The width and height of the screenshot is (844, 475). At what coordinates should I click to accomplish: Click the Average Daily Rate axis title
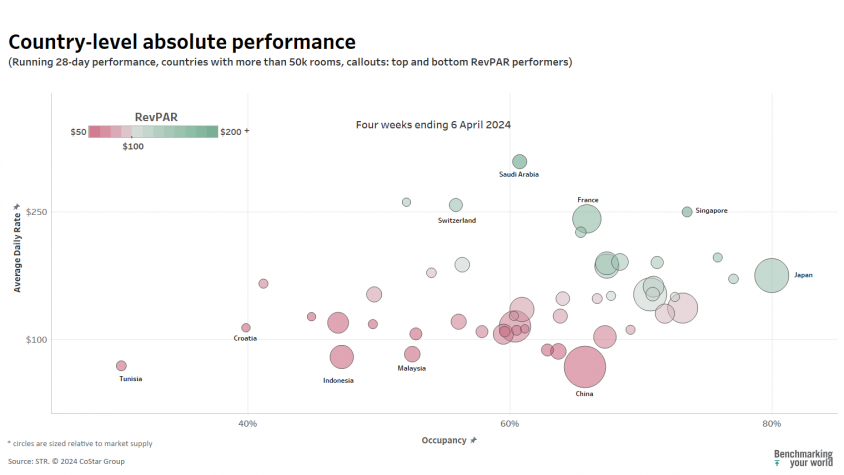pyautogui.click(x=17, y=252)
